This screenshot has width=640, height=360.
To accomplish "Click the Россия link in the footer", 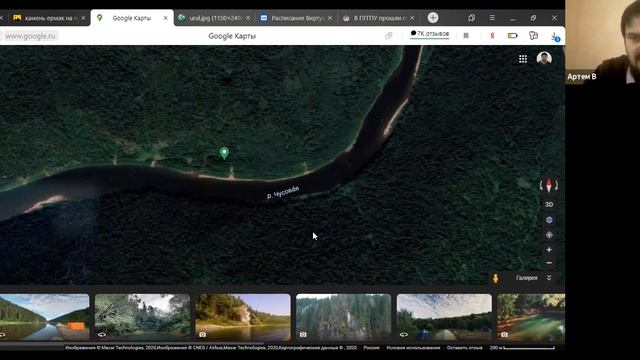I will tap(371, 348).
